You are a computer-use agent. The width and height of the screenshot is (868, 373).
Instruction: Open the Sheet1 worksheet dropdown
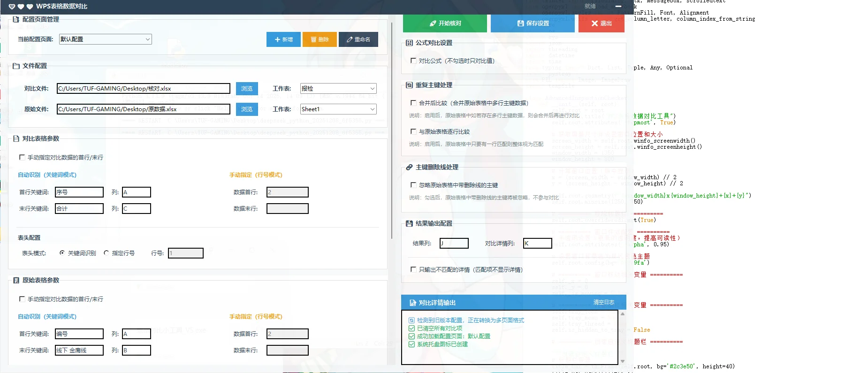(338, 109)
